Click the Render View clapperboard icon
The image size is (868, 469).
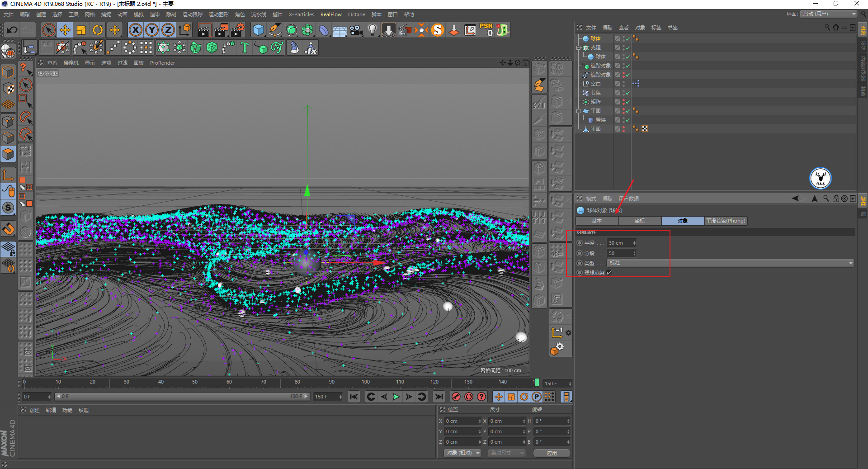(x=204, y=30)
